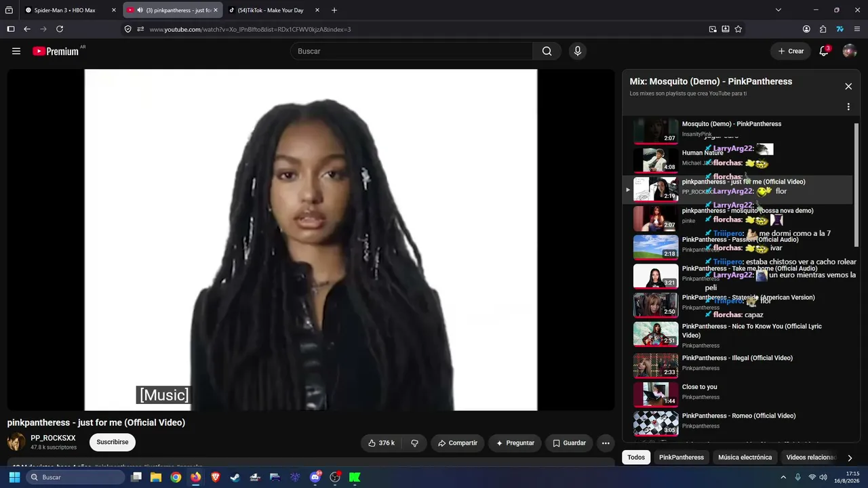Viewport: 868px width, 488px height.
Task: Open Firefox account icon in toolbar
Action: click(x=806, y=29)
